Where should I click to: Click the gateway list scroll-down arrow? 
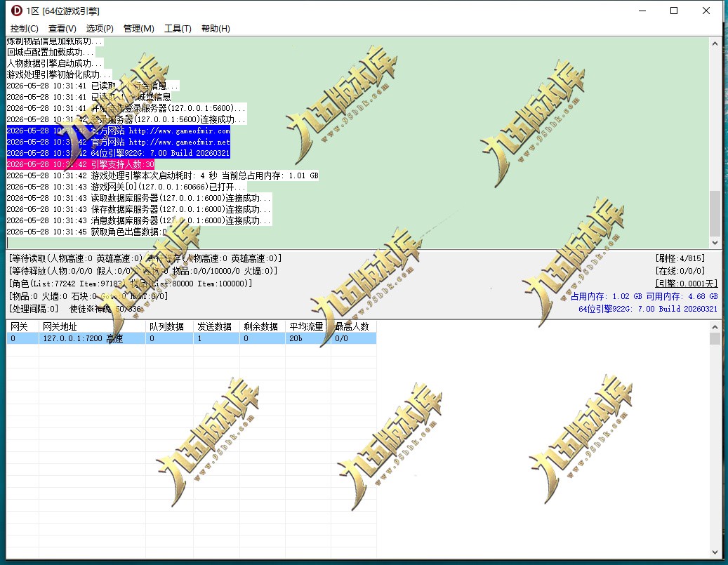coord(715,552)
